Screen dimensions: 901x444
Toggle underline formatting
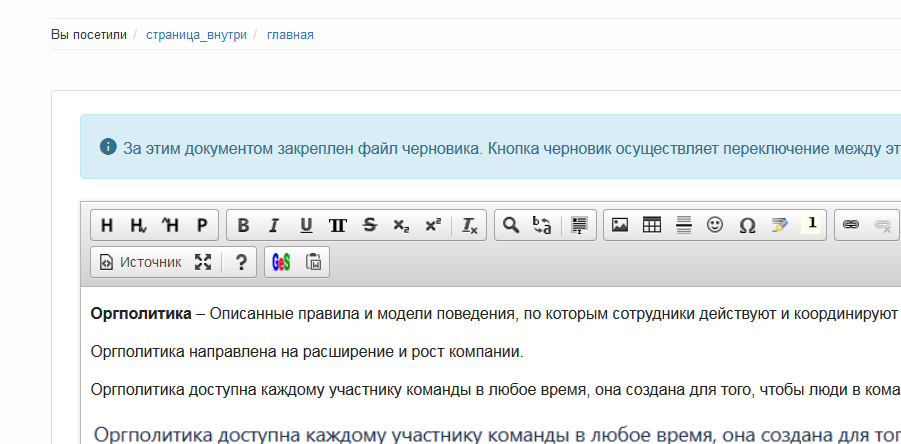(306, 225)
